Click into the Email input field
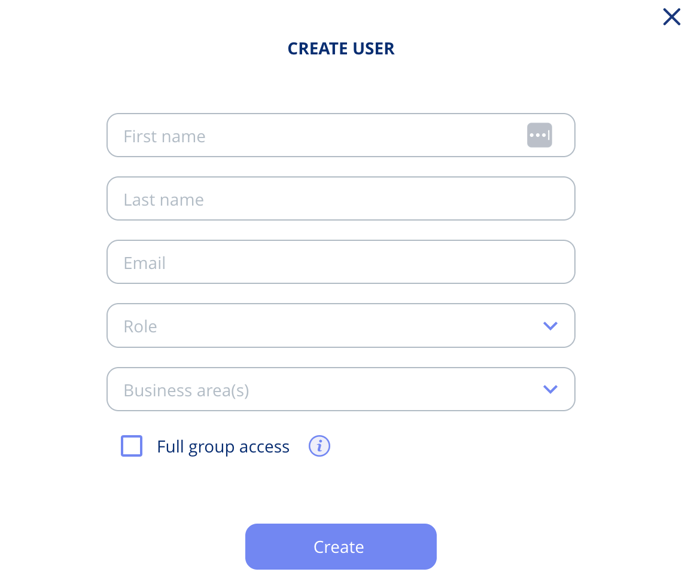Screen dimensions: 688x581 coord(341,262)
